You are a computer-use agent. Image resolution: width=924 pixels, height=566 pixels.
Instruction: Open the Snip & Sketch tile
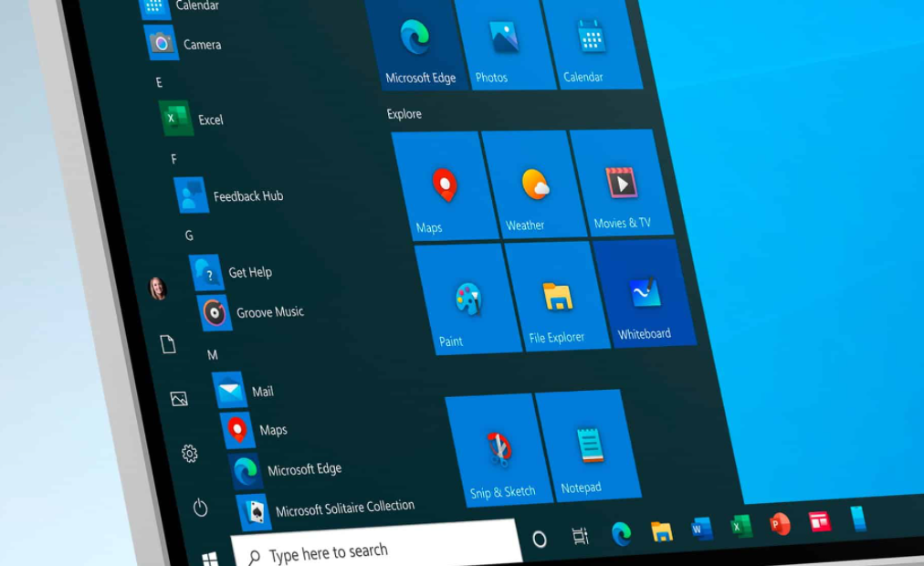pos(499,451)
